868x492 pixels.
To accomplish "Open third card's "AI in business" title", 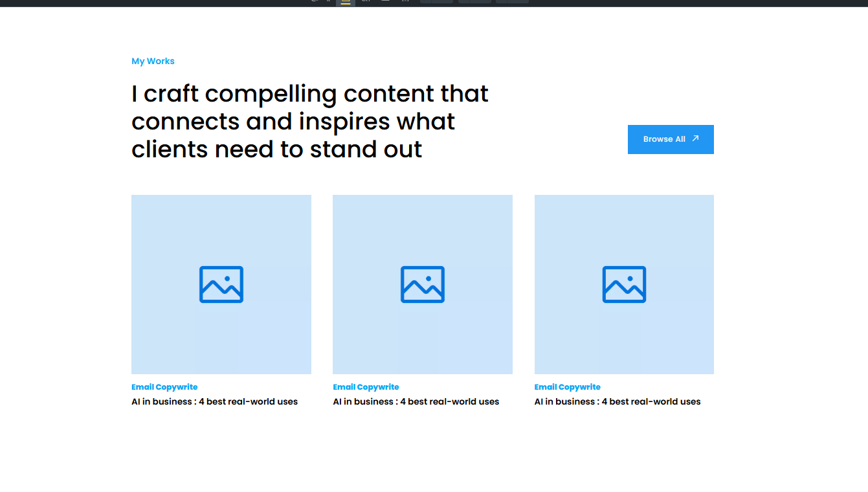I will [x=617, y=402].
